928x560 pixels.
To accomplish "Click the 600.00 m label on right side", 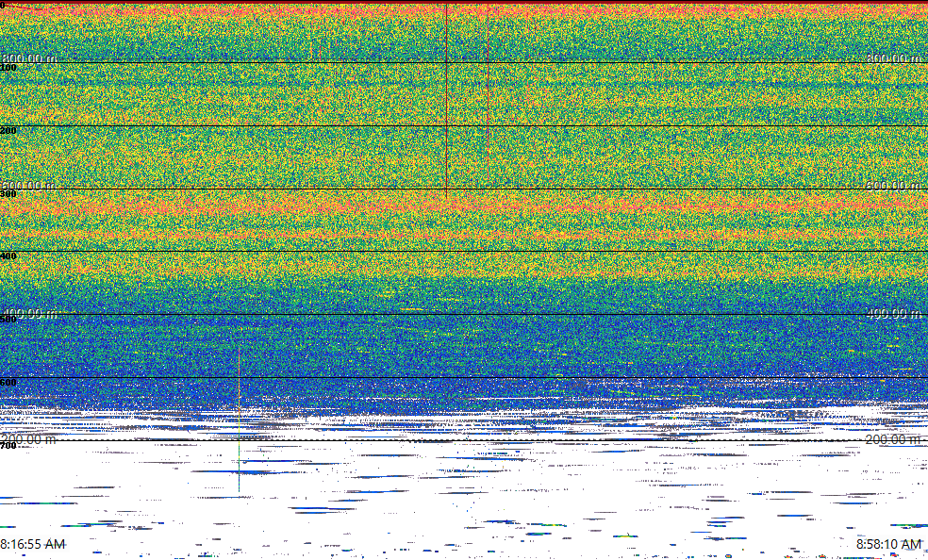I will tap(895, 185).
